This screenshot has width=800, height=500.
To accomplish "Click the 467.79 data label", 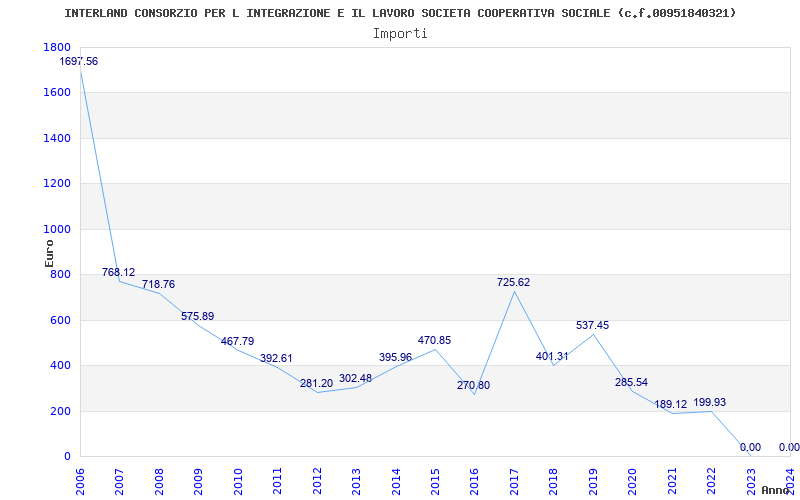I will click(237, 341).
